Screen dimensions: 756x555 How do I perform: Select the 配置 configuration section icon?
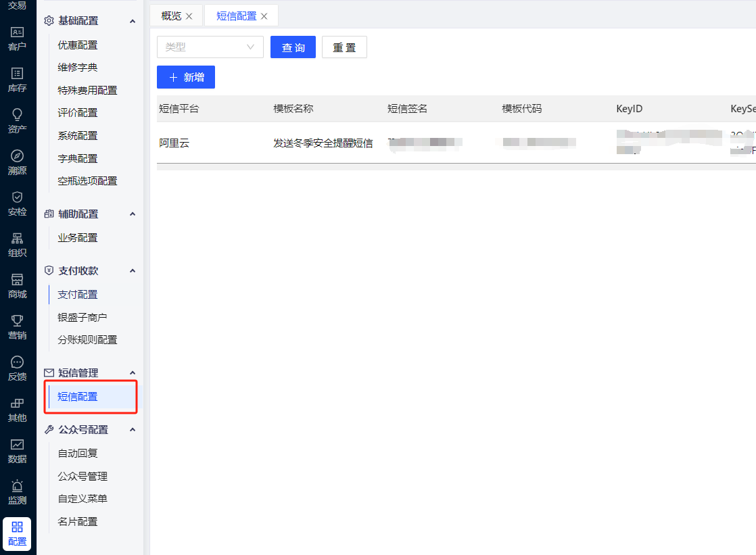pyautogui.click(x=18, y=534)
